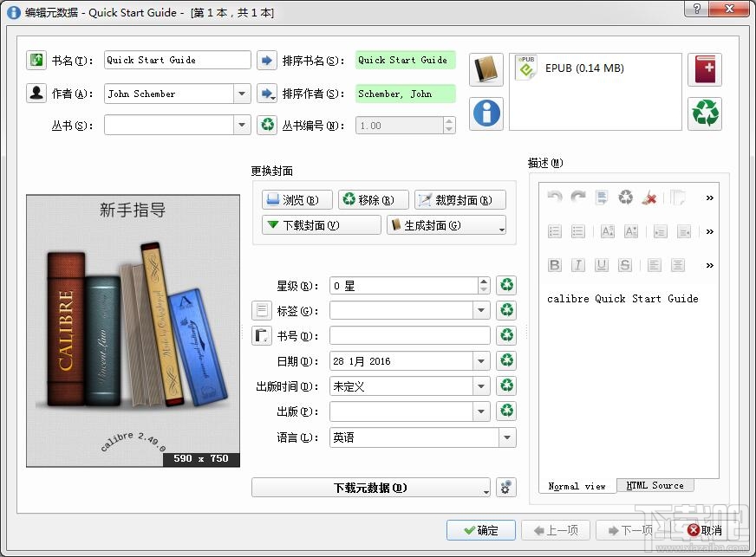Toggle underline formatting in description
The image size is (756, 557).
pyautogui.click(x=601, y=265)
